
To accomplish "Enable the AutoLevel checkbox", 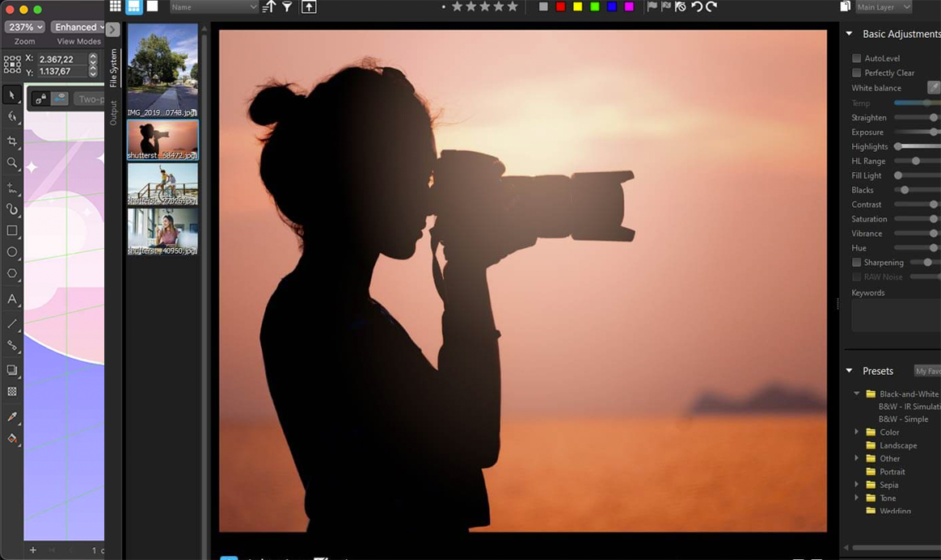I will [856, 58].
